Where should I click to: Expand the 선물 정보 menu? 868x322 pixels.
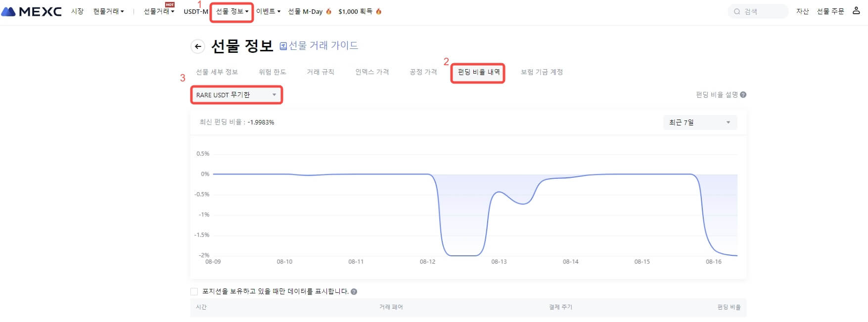point(232,11)
